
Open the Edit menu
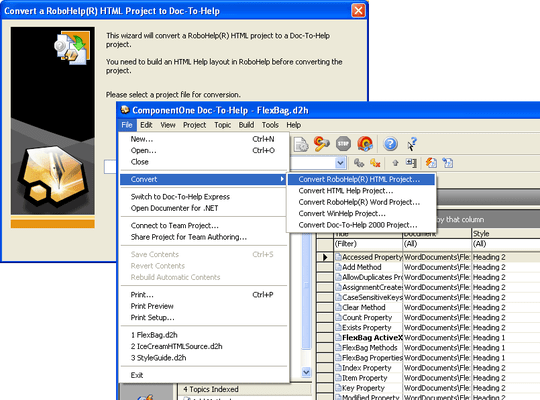click(146, 125)
